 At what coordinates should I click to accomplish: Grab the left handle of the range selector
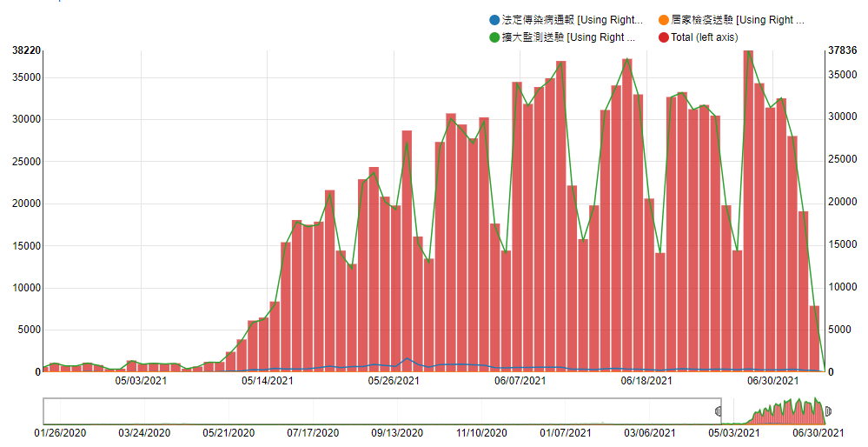pos(719,410)
